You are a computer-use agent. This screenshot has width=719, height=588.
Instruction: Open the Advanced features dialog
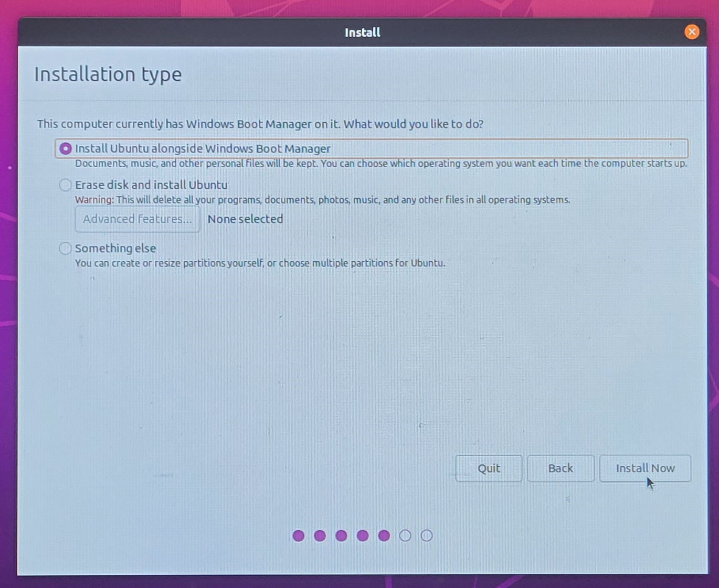tap(138, 219)
